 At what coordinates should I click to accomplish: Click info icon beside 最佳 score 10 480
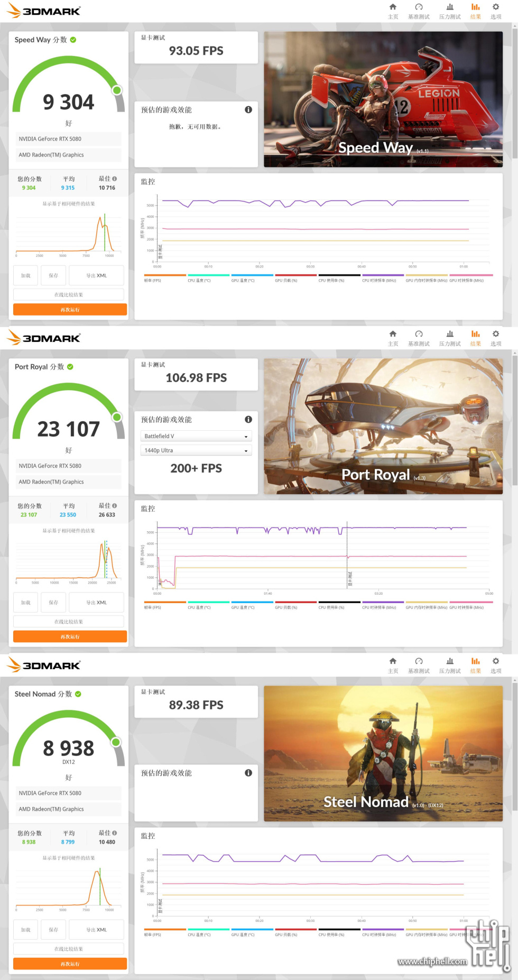(x=115, y=833)
